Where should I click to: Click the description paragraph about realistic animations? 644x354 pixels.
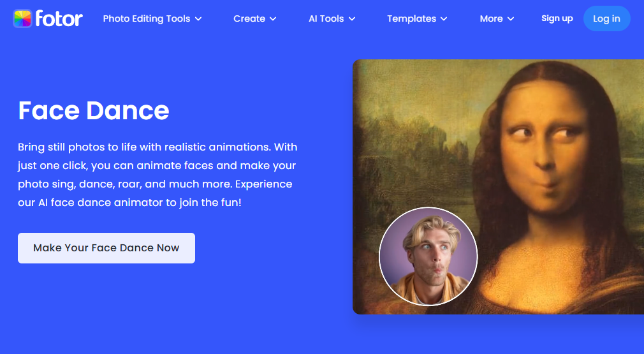157,175
